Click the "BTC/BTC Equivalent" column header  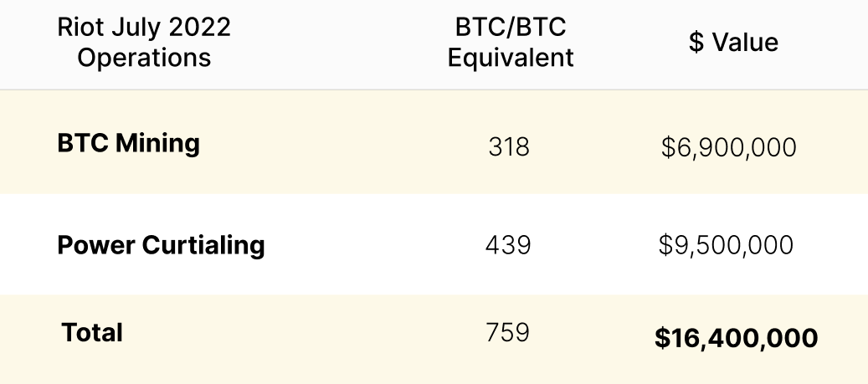[511, 42]
